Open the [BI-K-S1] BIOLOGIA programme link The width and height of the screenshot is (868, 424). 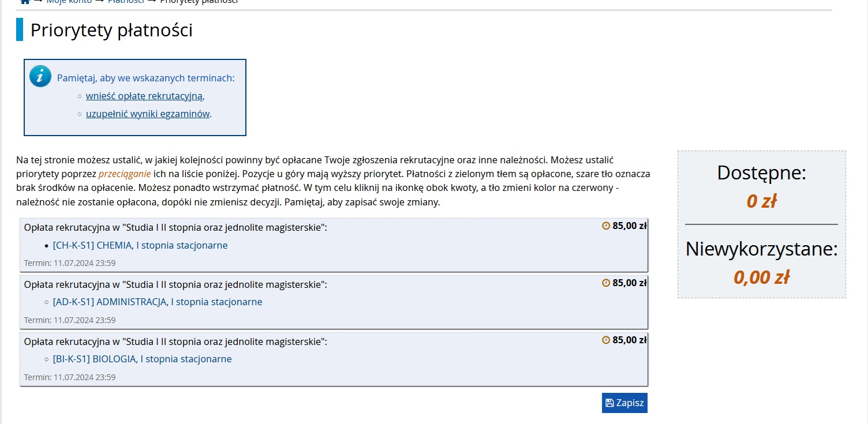tap(142, 359)
